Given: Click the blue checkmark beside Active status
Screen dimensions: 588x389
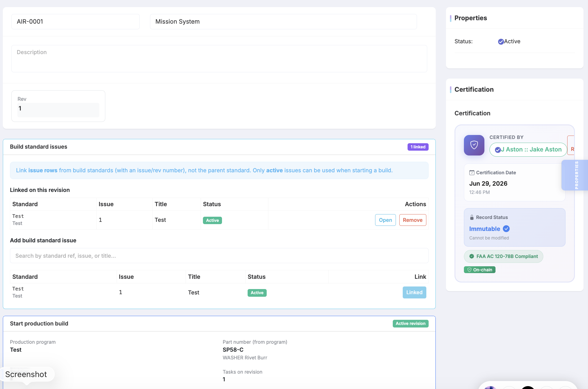Looking at the screenshot, I should click(501, 42).
